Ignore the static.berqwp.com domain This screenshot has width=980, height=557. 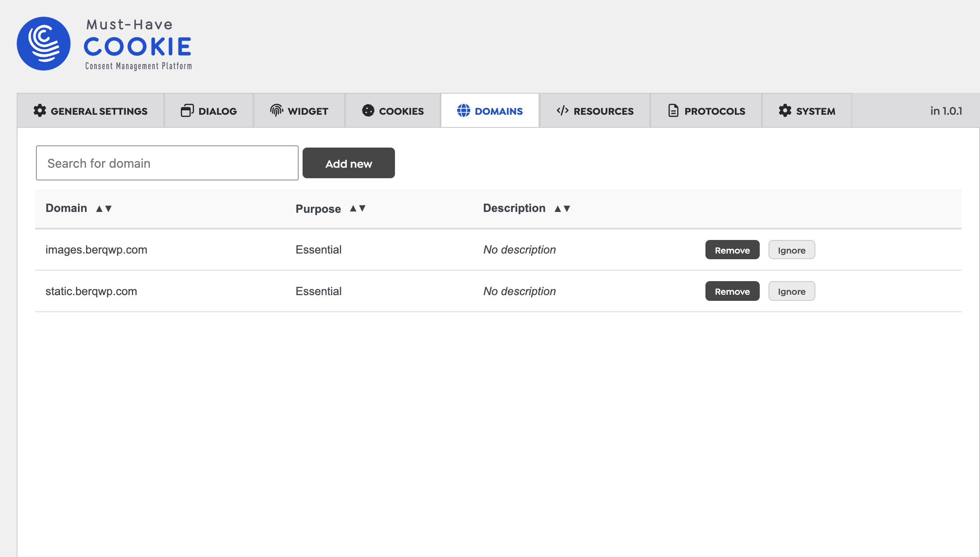pyautogui.click(x=792, y=291)
